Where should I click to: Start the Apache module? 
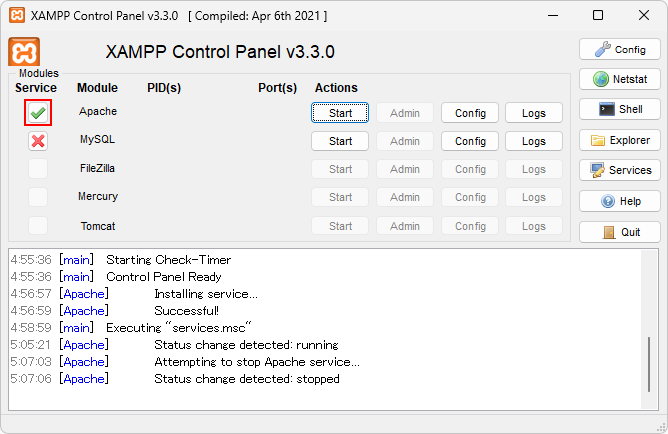pos(340,113)
